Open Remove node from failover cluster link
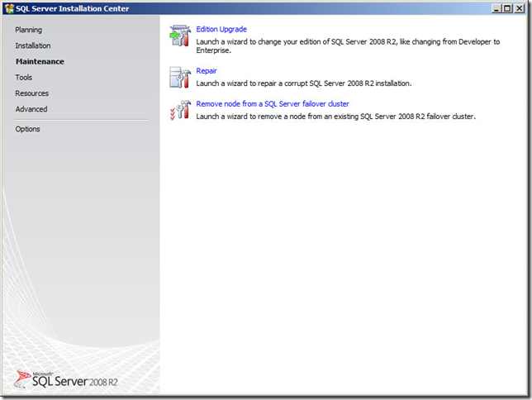Viewport: 532px width, 400px height. pos(273,104)
